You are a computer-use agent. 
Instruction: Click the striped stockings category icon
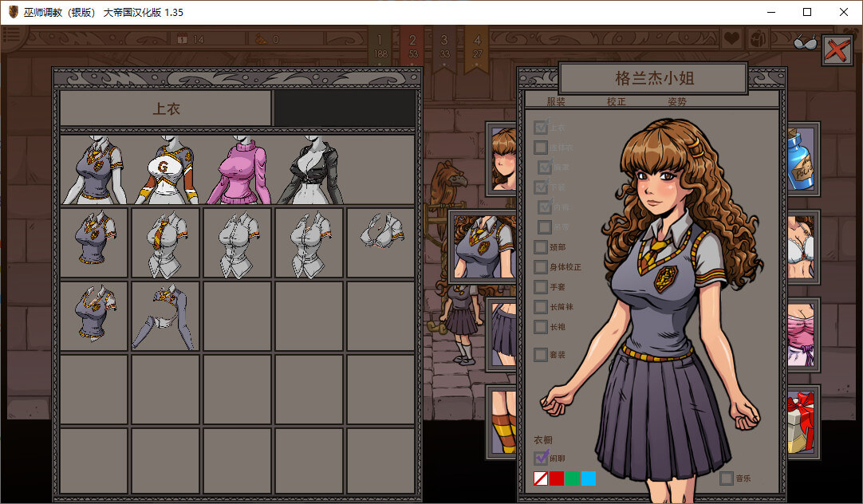coord(502,421)
